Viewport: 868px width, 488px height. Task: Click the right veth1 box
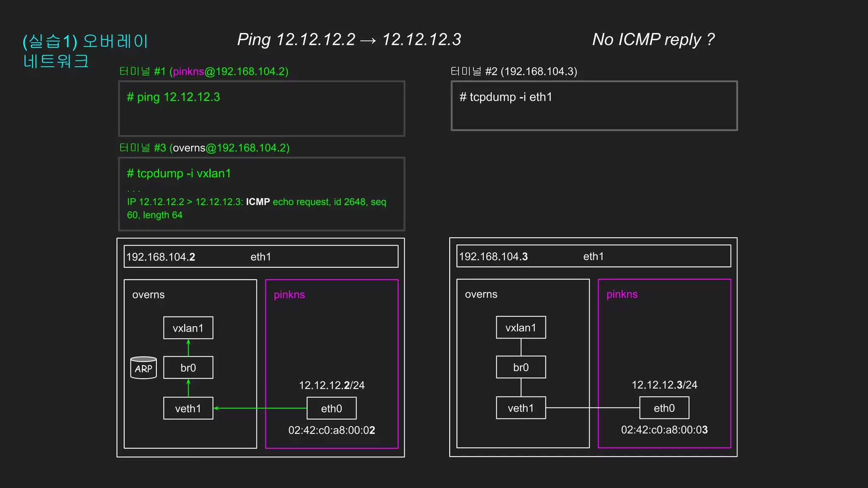pyautogui.click(x=521, y=408)
